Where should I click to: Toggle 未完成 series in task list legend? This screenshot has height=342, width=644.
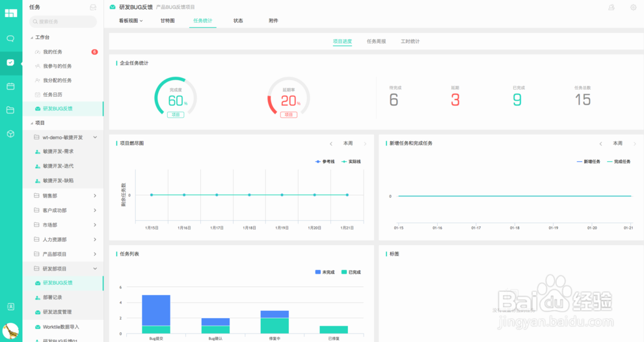325,272
